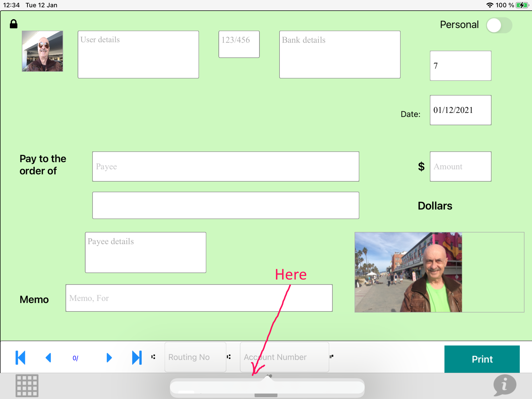Focus the Account Number field

tap(284, 357)
